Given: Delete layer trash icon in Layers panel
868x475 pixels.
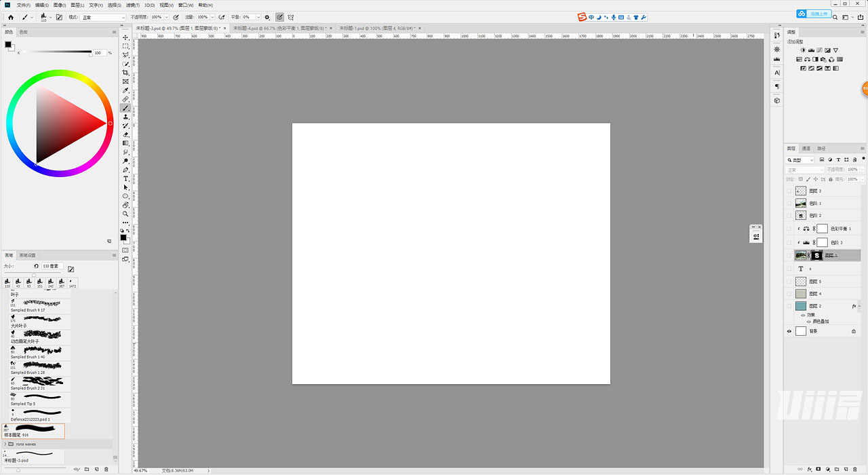Looking at the screenshot, I should point(854,469).
